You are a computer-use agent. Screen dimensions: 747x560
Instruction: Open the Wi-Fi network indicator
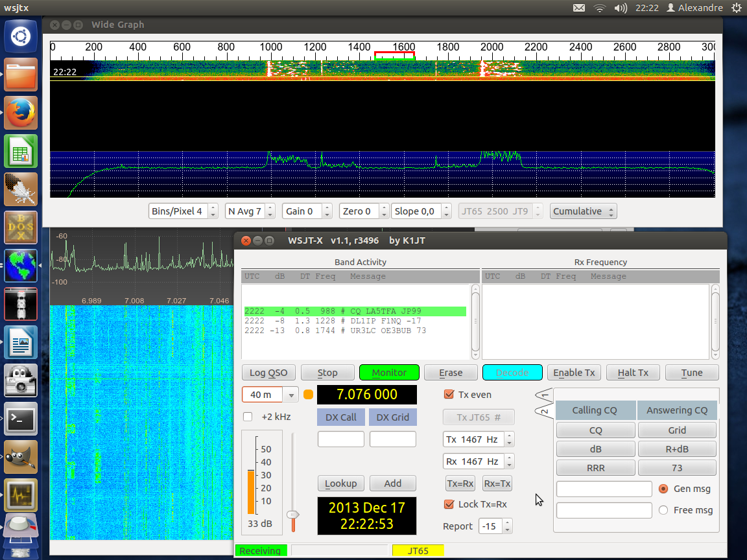599,8
